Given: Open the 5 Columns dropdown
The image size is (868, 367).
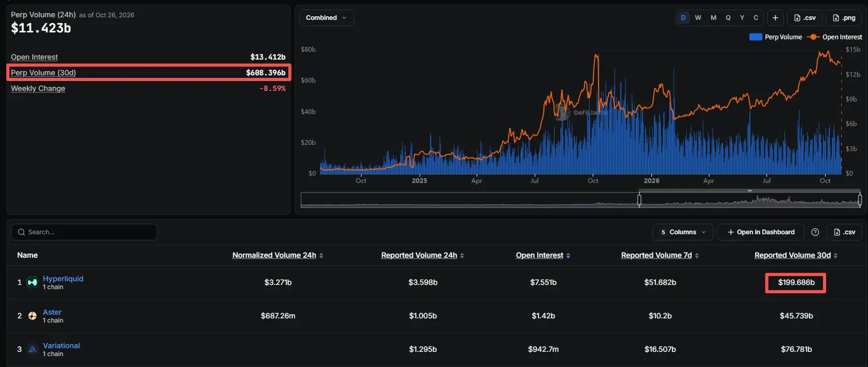Looking at the screenshot, I should (683, 232).
